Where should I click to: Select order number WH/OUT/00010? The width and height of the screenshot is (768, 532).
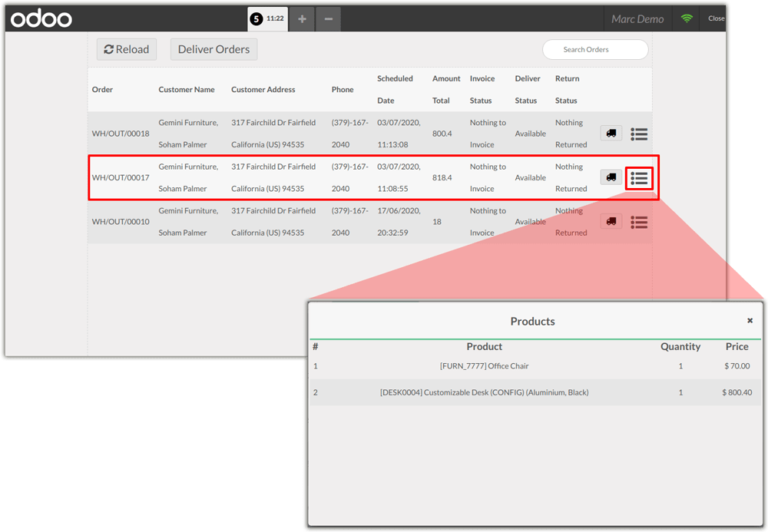click(x=121, y=222)
